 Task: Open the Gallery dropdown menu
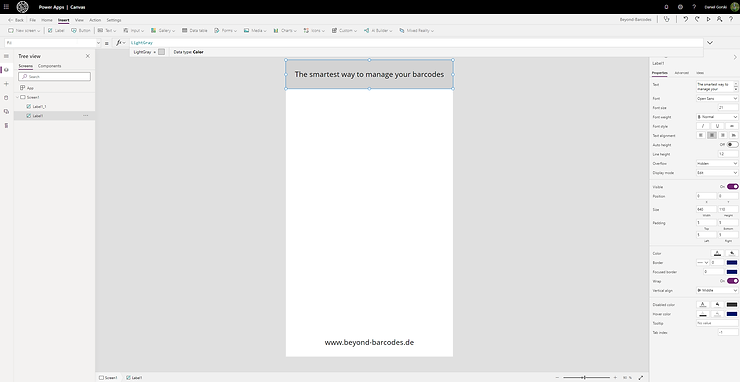click(163, 30)
